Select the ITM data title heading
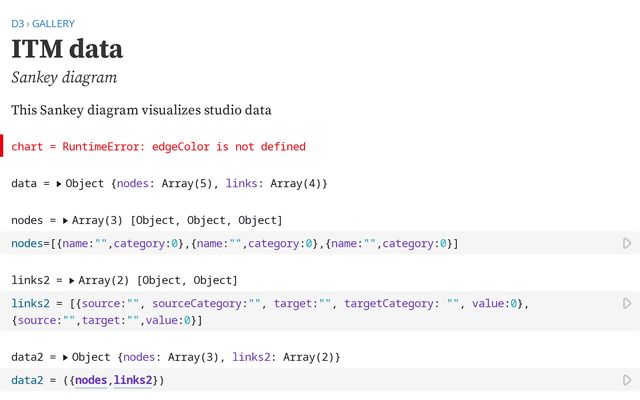 [x=67, y=49]
